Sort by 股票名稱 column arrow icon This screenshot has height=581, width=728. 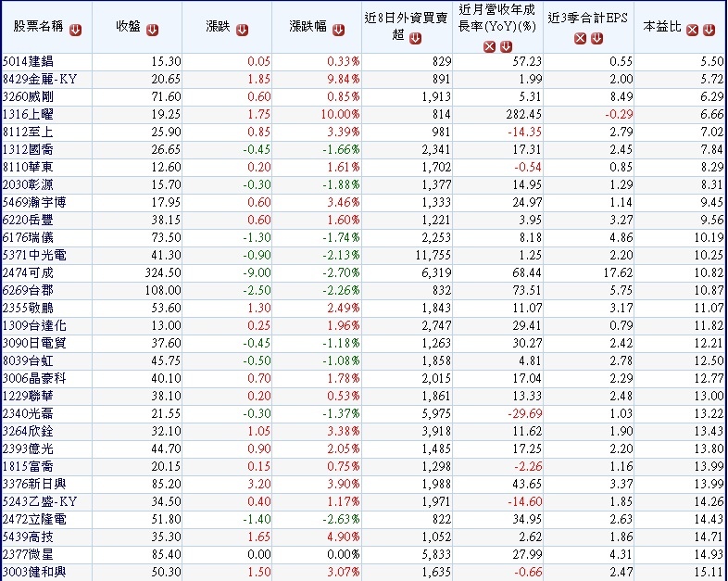coord(75,31)
